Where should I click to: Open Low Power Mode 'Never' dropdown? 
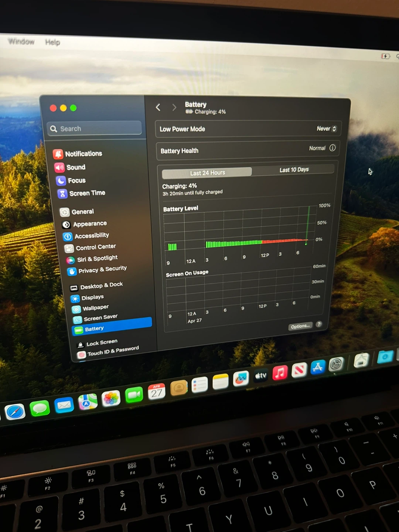[x=327, y=129]
